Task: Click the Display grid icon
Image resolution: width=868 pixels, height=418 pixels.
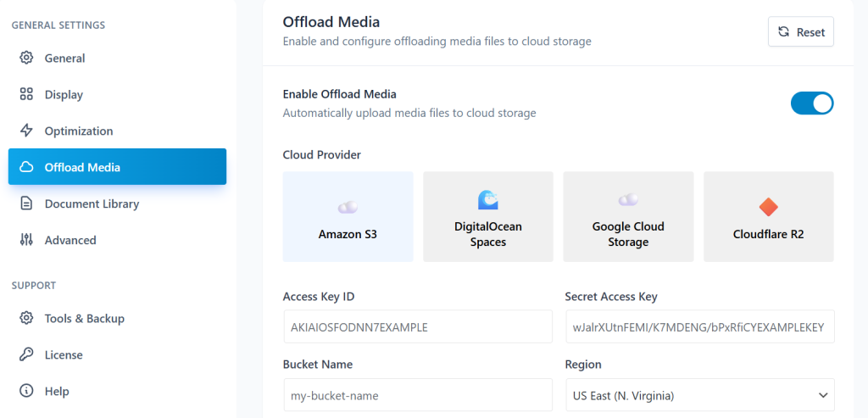Action: click(26, 94)
